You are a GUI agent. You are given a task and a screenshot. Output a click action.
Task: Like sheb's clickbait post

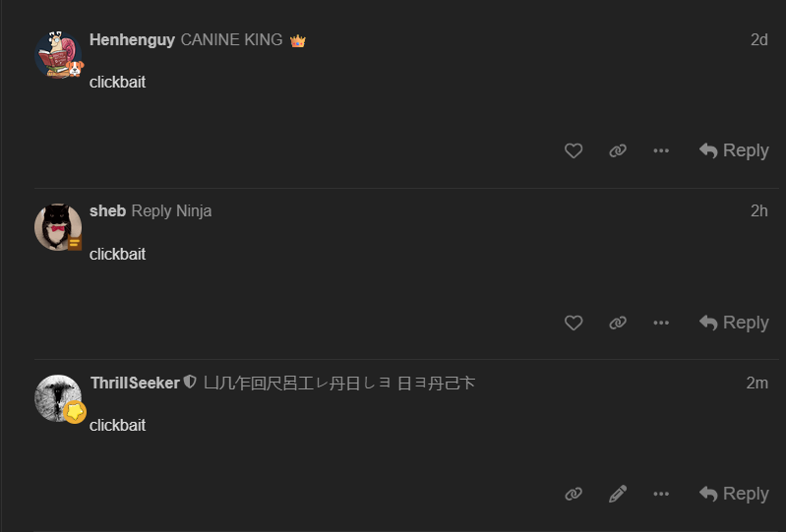pos(574,323)
